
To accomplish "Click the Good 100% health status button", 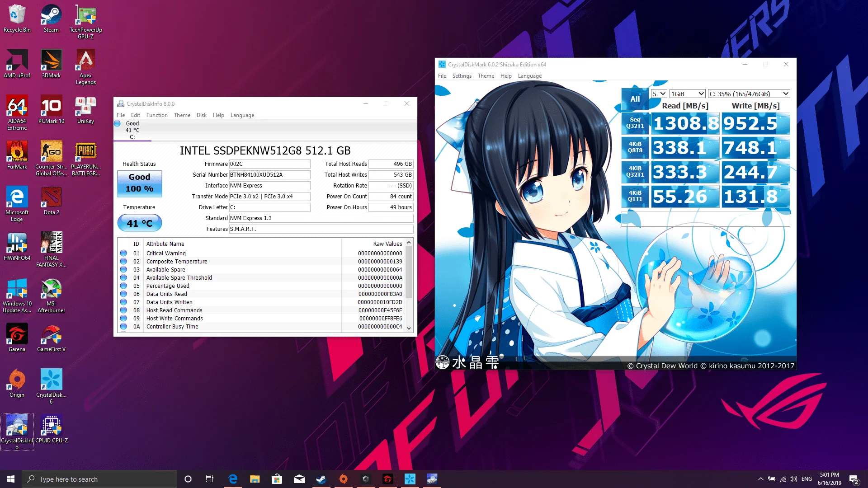I will (x=139, y=183).
